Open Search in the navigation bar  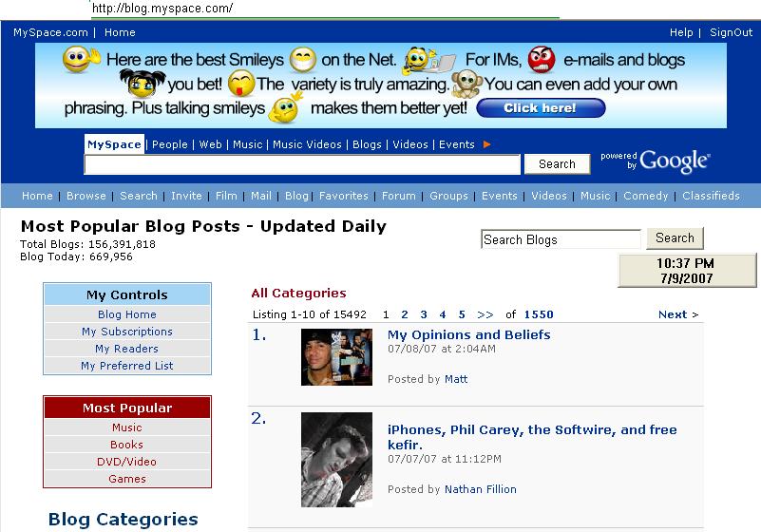(139, 196)
